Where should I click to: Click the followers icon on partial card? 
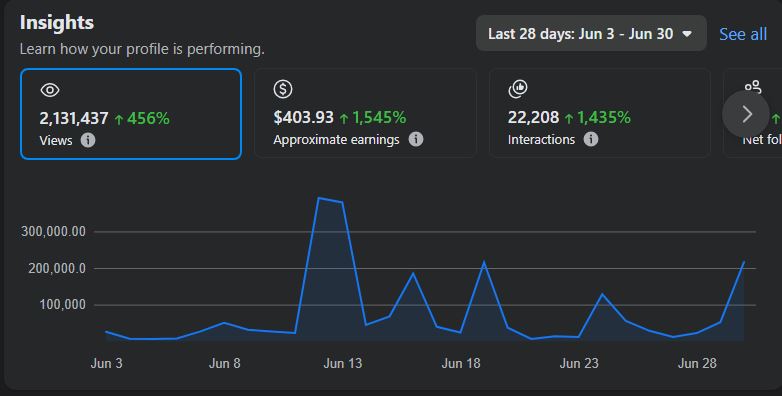(x=753, y=86)
